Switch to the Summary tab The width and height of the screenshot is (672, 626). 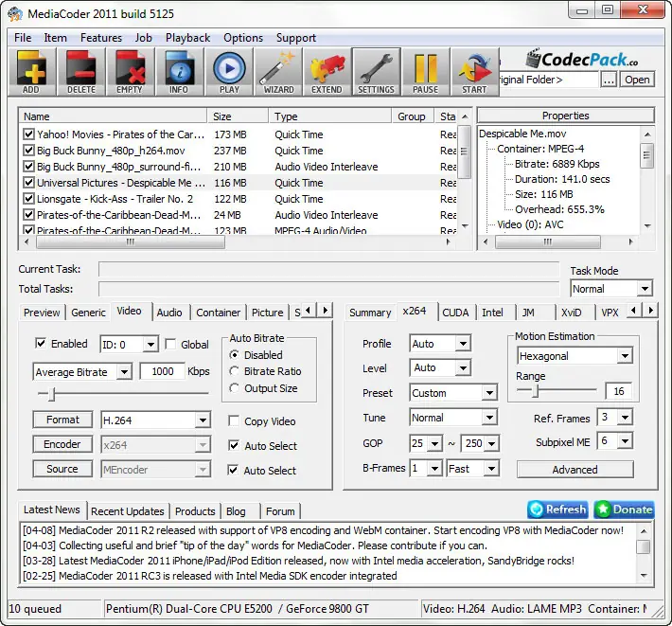(370, 313)
